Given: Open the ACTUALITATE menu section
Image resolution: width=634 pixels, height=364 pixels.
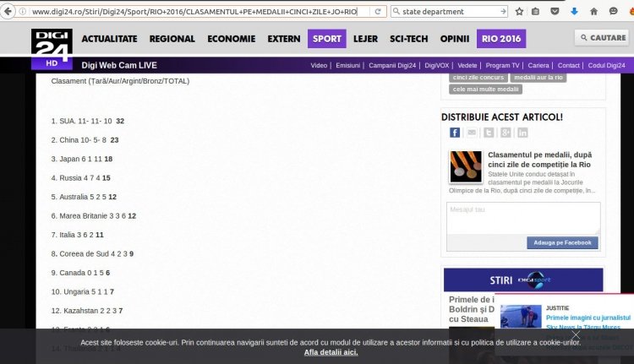Looking at the screenshot, I should click(x=109, y=39).
